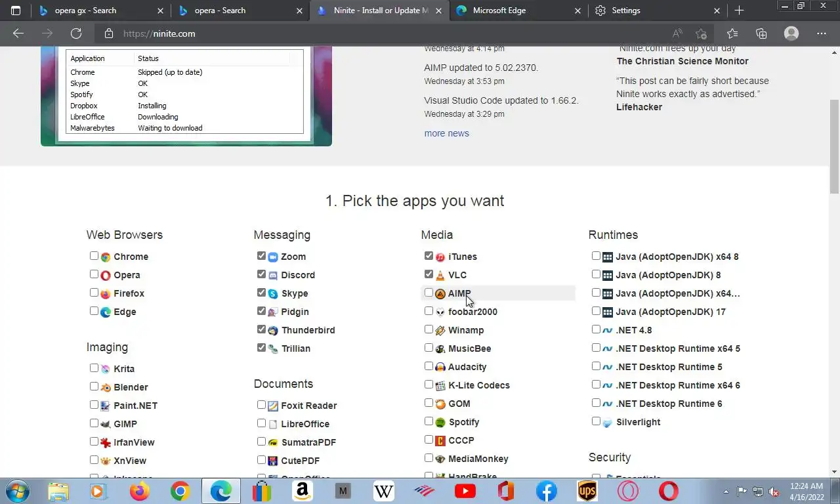
Task: Click the Firefox icon in Web Browsers list
Action: coord(106,293)
